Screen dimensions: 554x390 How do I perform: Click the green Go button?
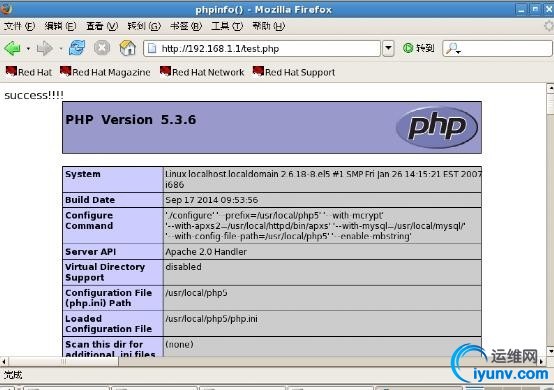click(418, 48)
